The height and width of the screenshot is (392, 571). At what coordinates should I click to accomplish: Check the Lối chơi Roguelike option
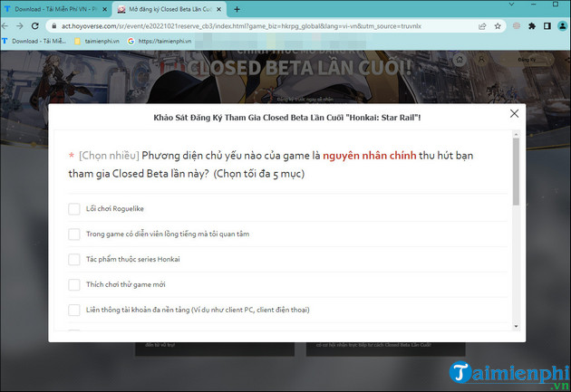(x=74, y=209)
